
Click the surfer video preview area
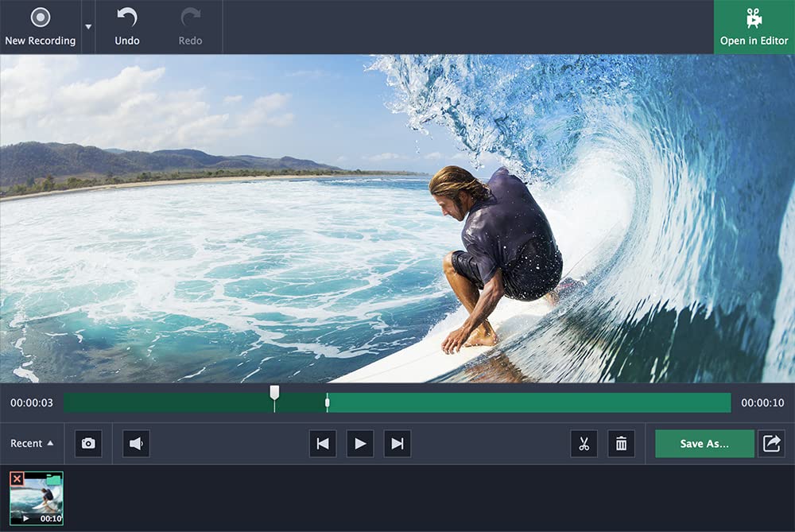397,219
